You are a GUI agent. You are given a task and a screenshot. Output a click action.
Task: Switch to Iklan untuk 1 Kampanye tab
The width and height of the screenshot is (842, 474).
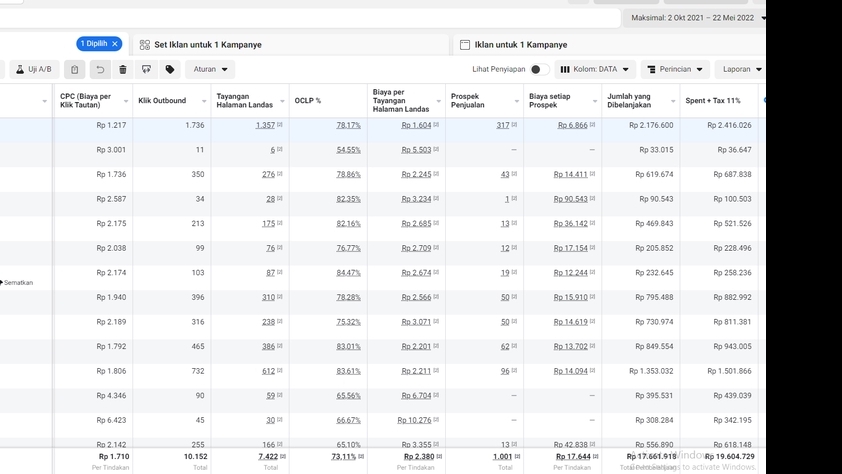609,45
